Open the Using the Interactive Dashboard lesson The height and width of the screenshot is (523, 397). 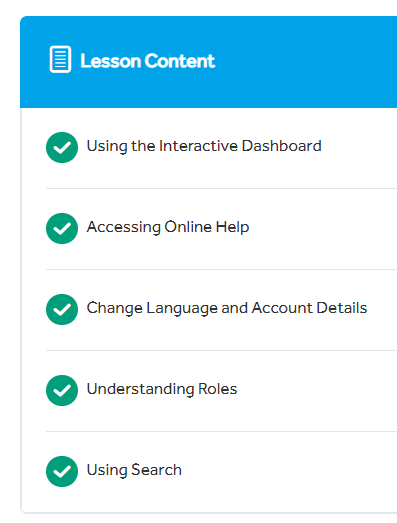tap(204, 146)
